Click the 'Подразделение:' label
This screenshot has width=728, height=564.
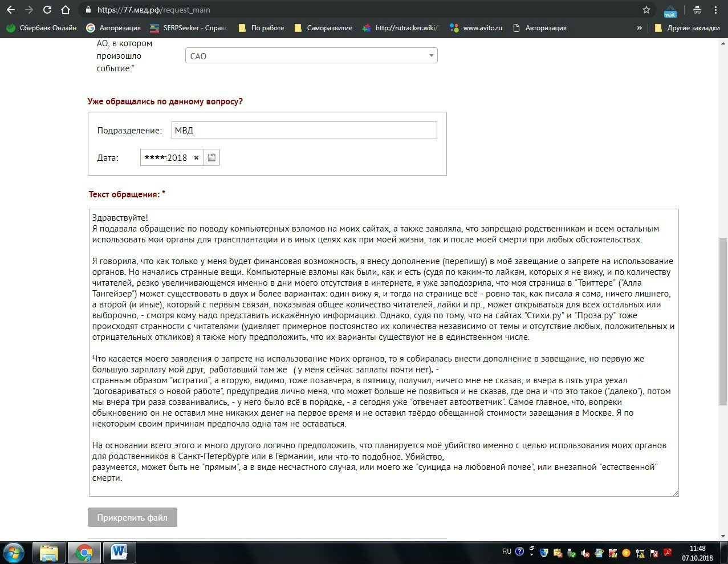pos(129,131)
